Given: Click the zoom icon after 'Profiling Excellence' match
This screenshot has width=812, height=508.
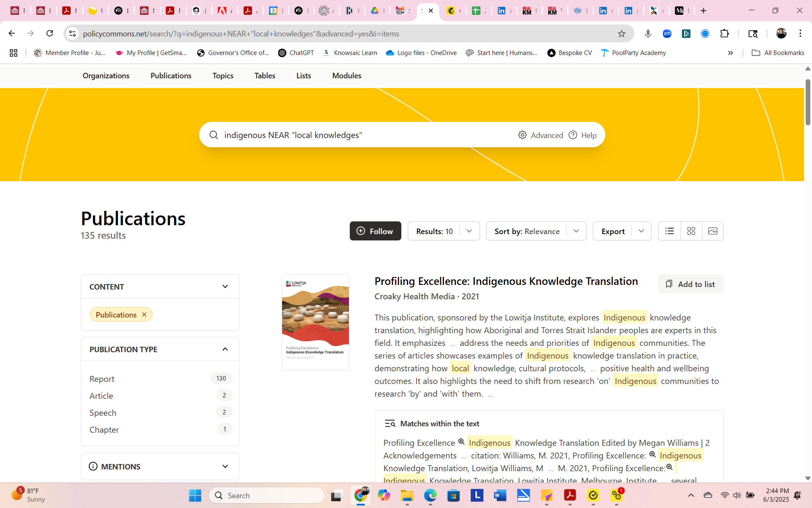Looking at the screenshot, I should pyautogui.click(x=461, y=442).
